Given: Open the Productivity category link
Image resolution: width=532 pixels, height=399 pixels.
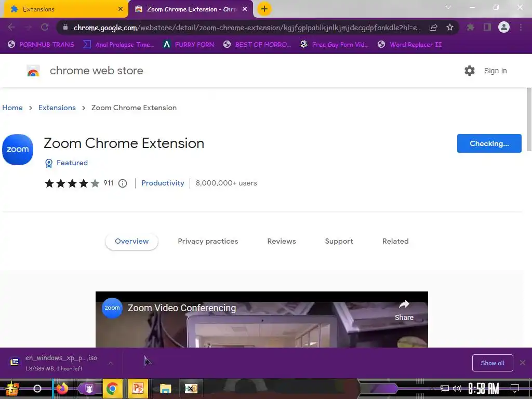Looking at the screenshot, I should [x=163, y=183].
